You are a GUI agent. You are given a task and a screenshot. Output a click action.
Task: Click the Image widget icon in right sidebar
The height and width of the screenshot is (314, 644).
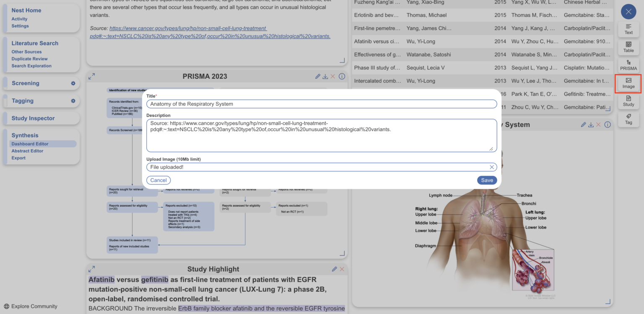point(628,83)
